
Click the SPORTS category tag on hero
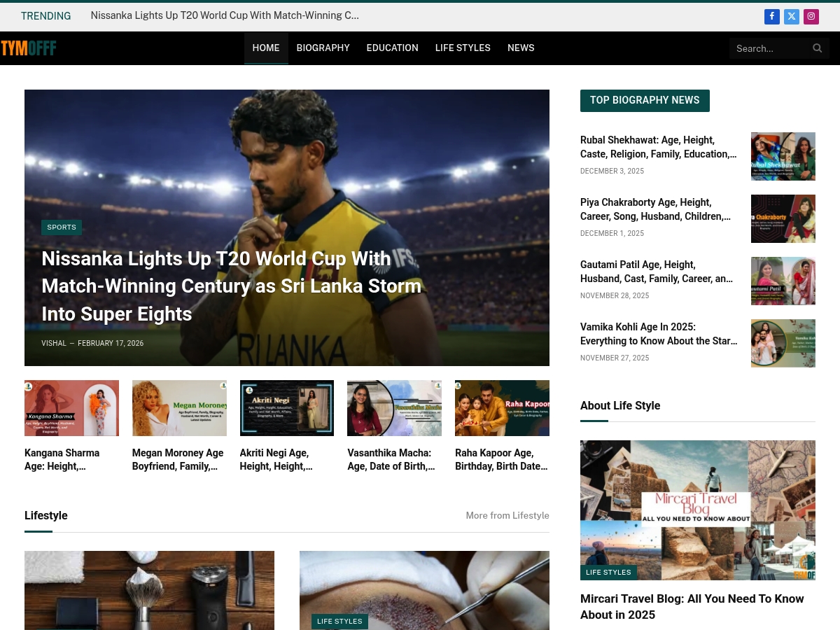point(62,227)
